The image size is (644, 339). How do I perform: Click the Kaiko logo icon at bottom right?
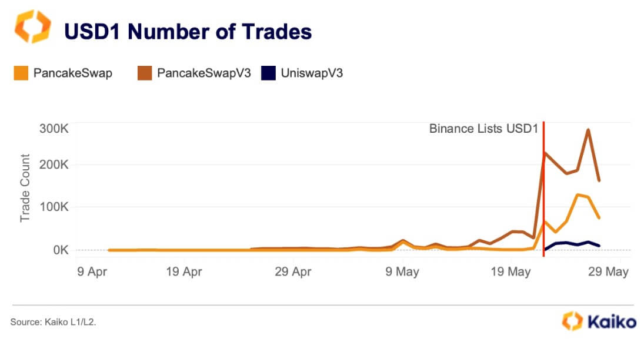[x=571, y=321]
